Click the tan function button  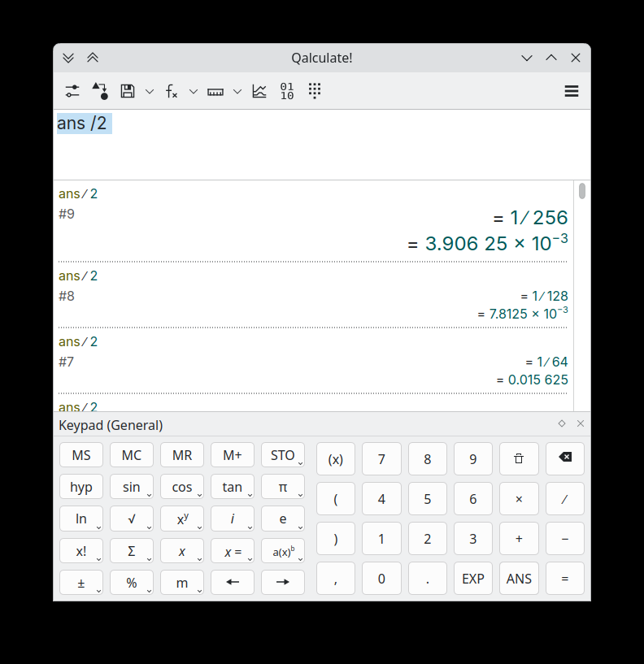[233, 487]
